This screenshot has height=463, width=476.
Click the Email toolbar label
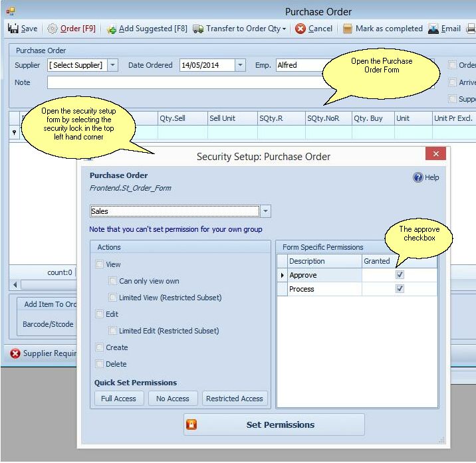tap(451, 29)
